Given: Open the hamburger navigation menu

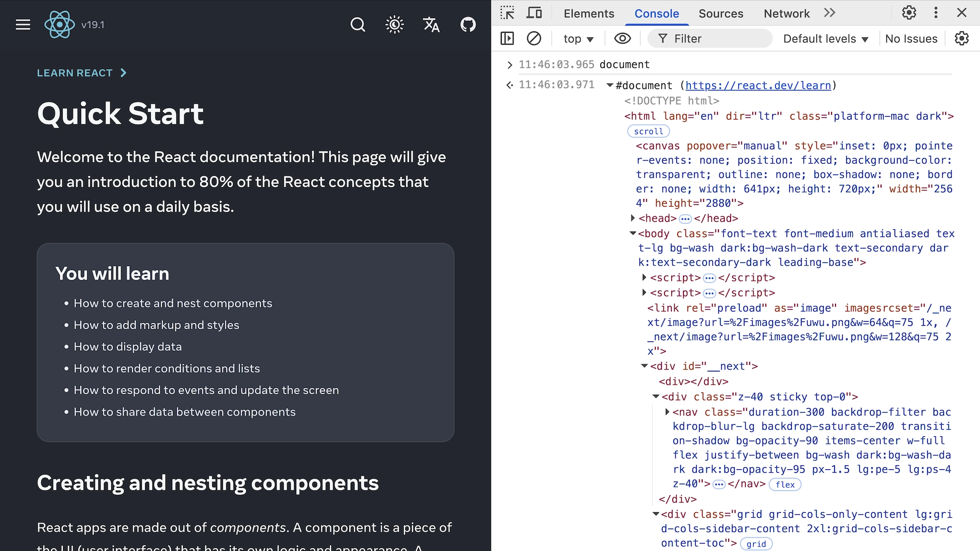Looking at the screenshot, I should pyautogui.click(x=23, y=24).
